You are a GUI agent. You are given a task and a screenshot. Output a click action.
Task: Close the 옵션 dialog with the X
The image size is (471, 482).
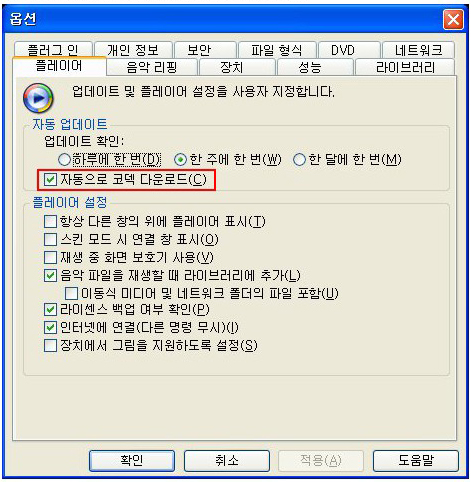point(453,20)
